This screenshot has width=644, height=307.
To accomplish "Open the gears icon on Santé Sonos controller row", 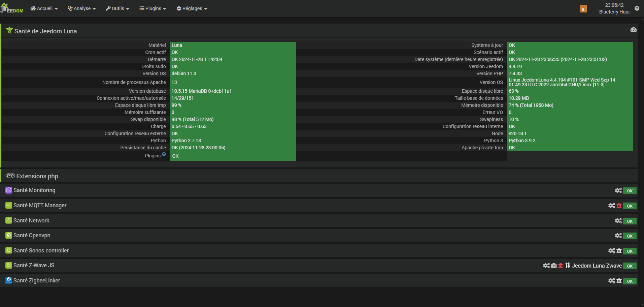I will tap(612, 251).
